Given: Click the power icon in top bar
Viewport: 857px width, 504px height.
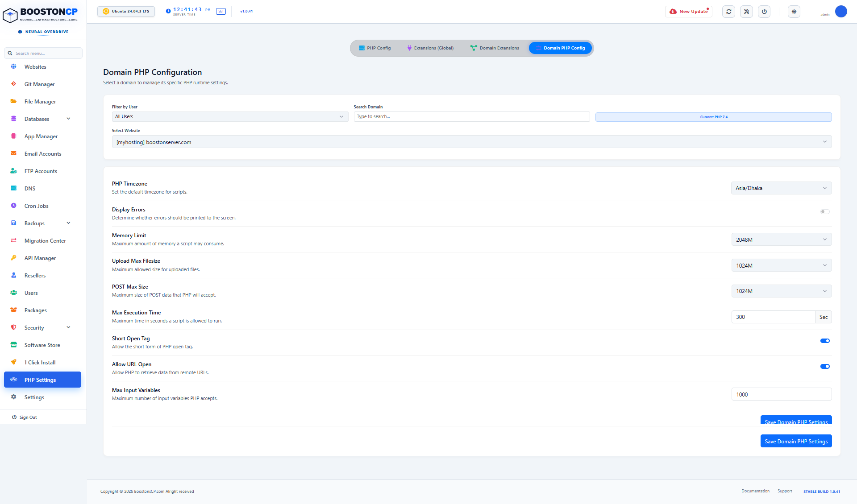Looking at the screenshot, I should pyautogui.click(x=764, y=12).
